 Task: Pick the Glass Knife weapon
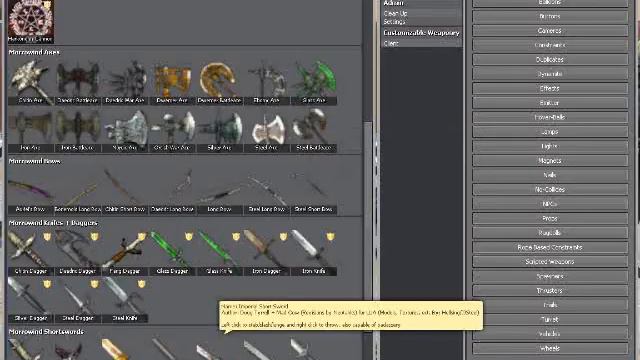(219, 253)
